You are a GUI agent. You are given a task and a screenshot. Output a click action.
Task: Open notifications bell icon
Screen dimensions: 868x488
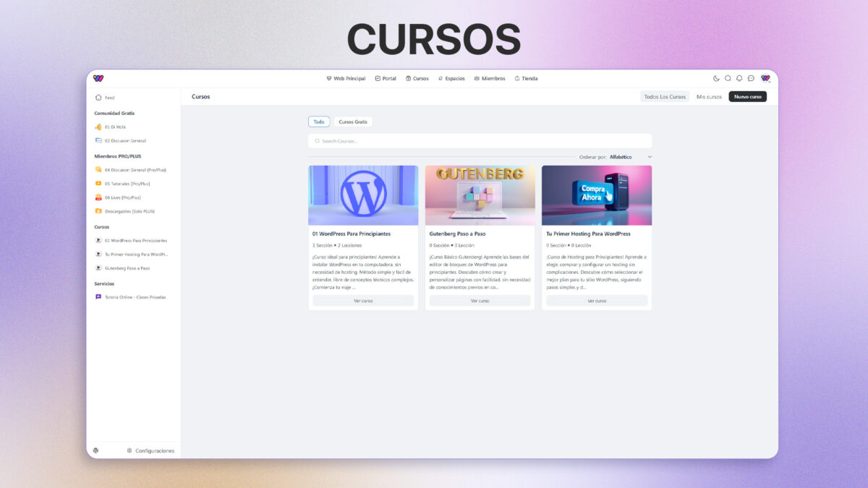[739, 79]
